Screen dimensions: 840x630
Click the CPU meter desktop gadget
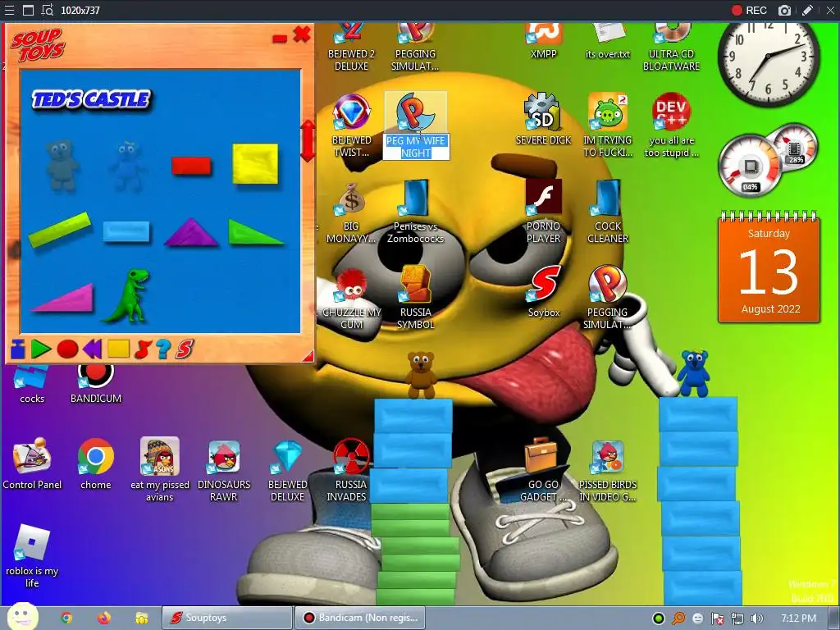click(x=768, y=160)
